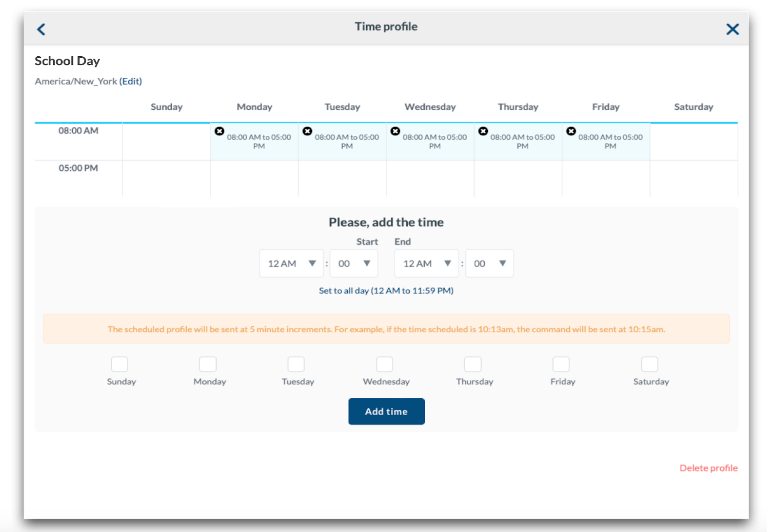Click the Add time button
This screenshot has width=767, height=532.
tap(386, 411)
